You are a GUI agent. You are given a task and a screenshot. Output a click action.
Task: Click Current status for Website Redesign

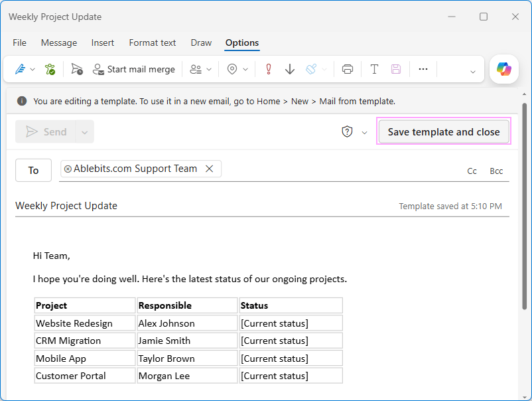(x=291, y=323)
